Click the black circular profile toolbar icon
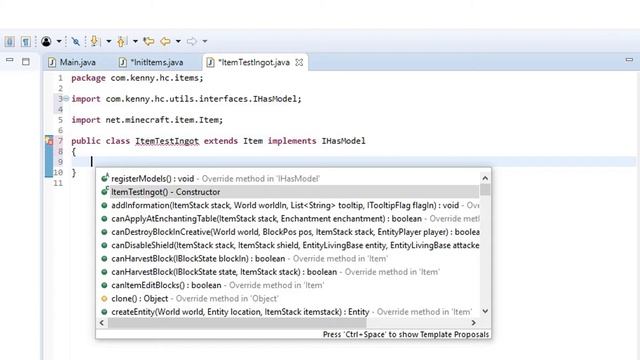This screenshot has height=360, width=640. point(46,41)
